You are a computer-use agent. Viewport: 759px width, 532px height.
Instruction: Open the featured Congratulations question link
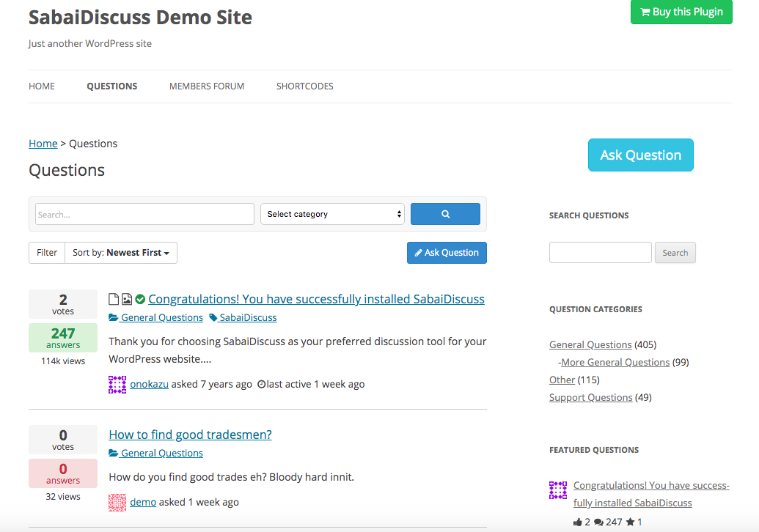point(651,495)
